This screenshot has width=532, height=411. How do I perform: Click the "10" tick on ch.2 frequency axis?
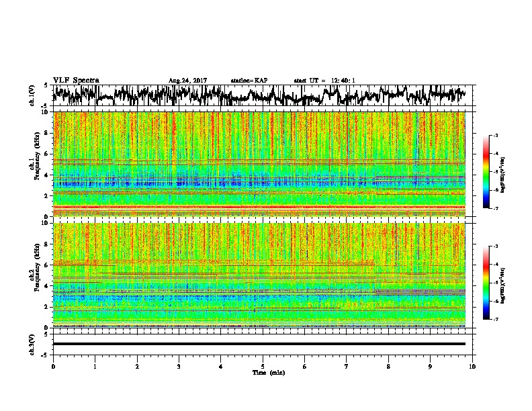(x=46, y=223)
